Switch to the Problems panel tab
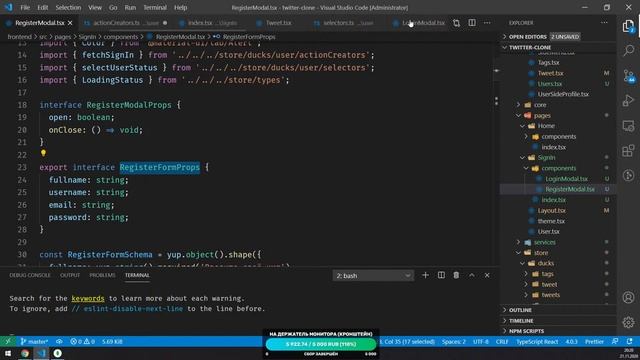 pos(102,276)
